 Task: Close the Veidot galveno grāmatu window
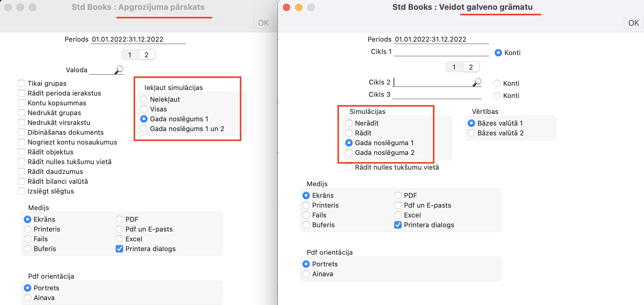(286, 7)
